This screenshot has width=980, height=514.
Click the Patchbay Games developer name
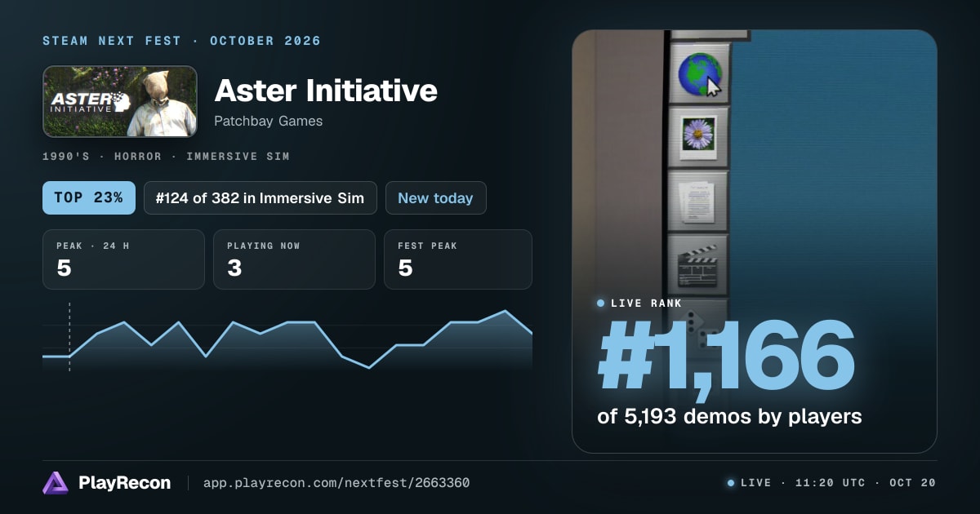(269, 121)
